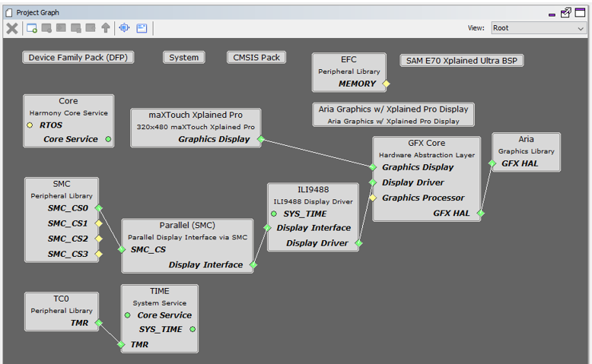Click Display Interface input diamond on ILI9488
Viewport: 592px width, 364px height.
[x=267, y=228]
